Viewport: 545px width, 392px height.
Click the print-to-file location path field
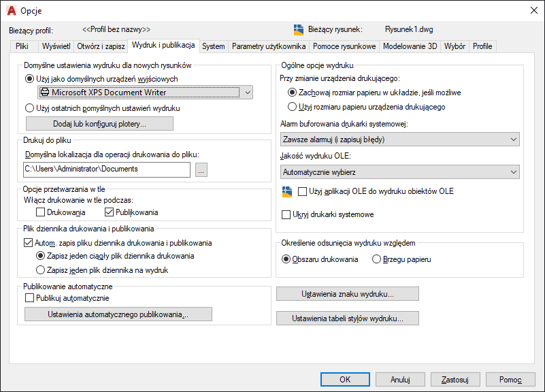[107, 169]
